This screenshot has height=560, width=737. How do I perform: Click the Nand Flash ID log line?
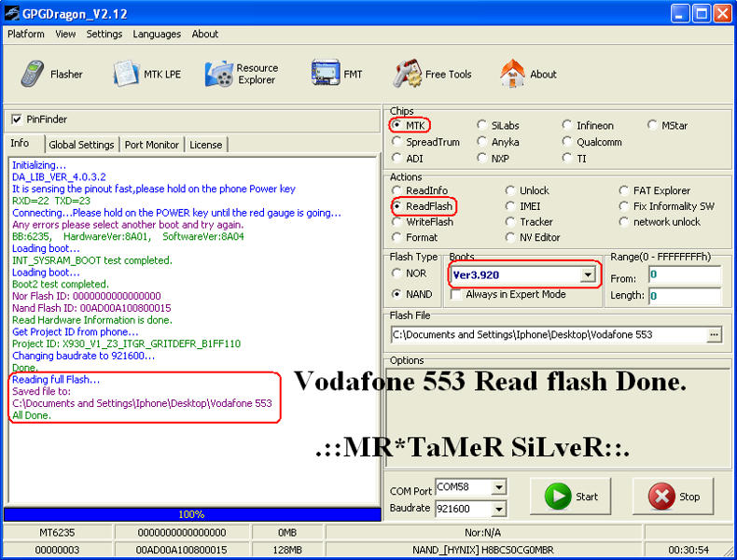coord(91,308)
